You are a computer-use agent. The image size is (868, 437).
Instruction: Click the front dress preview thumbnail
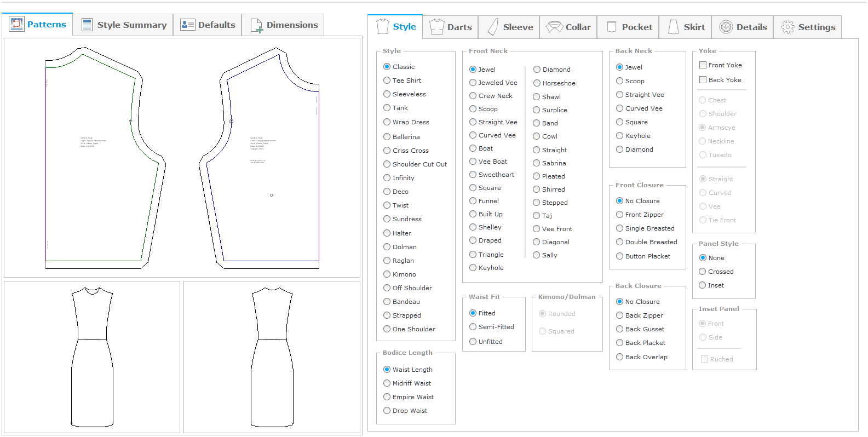tap(92, 357)
